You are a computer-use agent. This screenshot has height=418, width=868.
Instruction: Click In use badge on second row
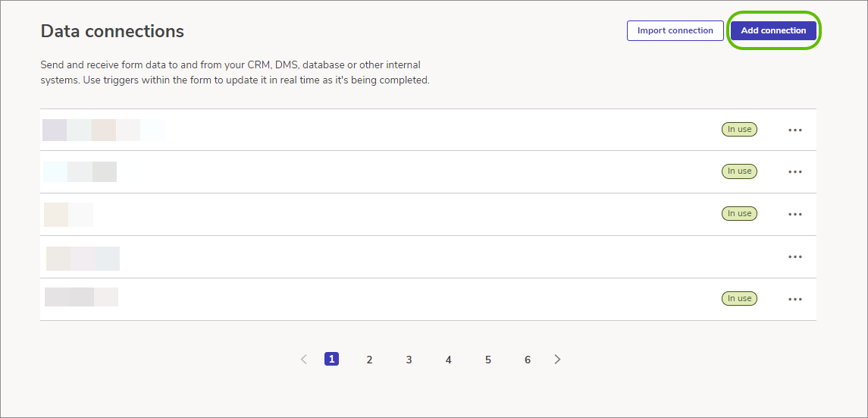coord(739,171)
